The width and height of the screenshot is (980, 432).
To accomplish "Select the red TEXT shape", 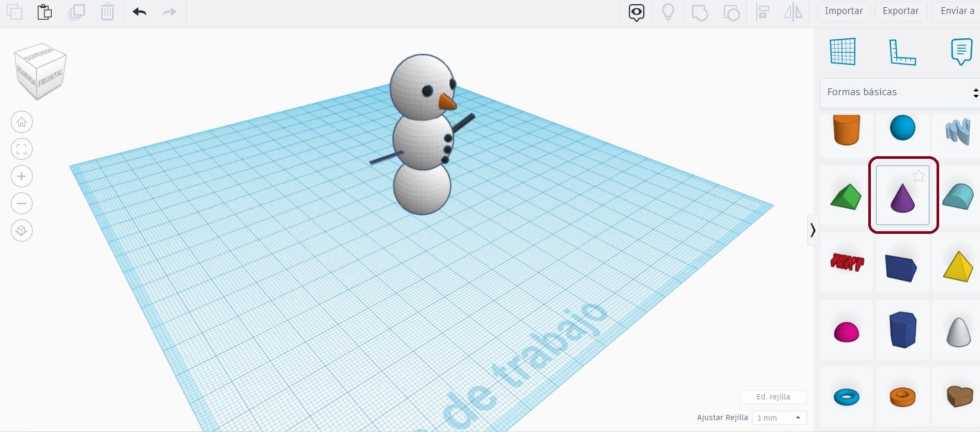I will [x=847, y=263].
